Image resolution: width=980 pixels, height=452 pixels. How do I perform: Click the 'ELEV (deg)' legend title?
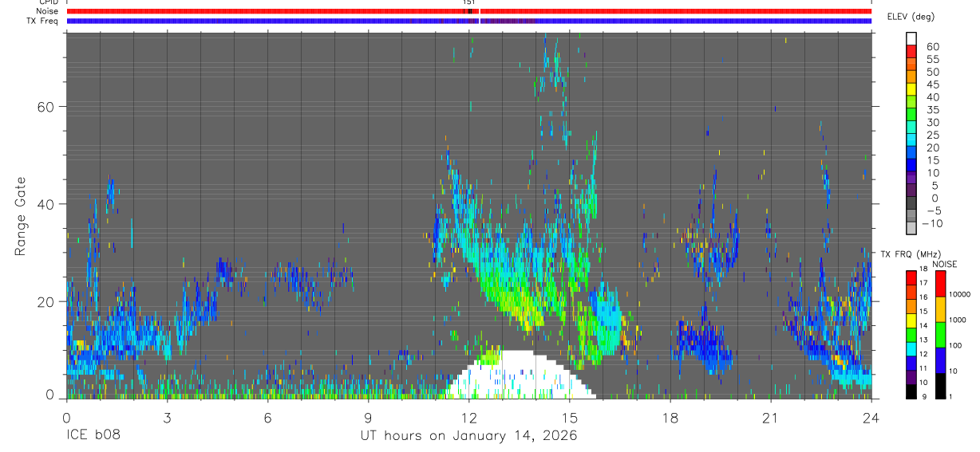[911, 17]
